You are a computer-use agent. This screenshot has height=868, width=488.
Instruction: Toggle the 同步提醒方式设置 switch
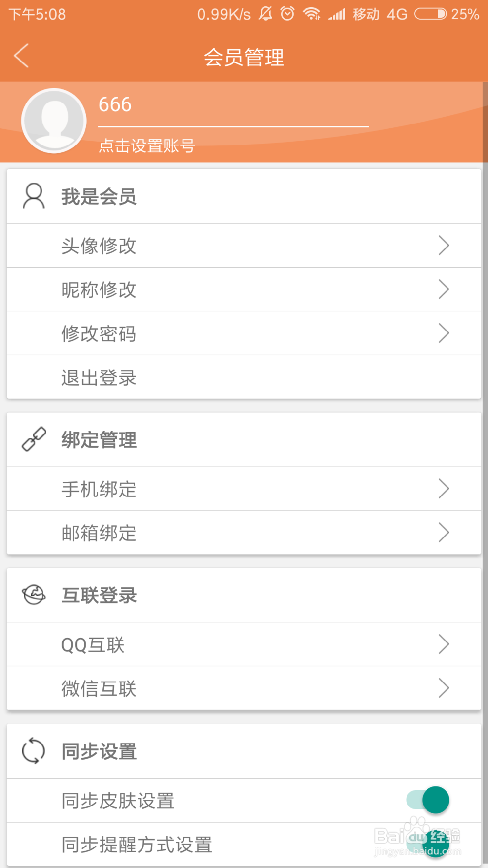pos(428,844)
